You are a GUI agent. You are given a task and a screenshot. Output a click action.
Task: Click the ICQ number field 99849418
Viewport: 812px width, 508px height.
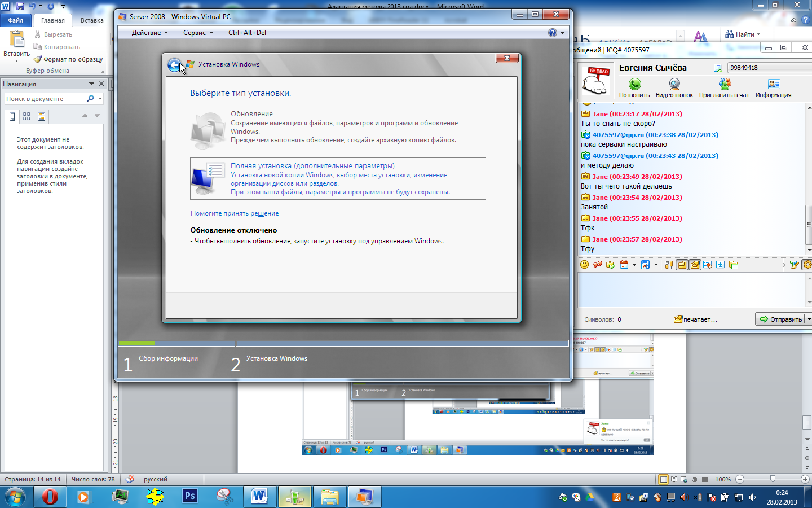click(x=770, y=68)
